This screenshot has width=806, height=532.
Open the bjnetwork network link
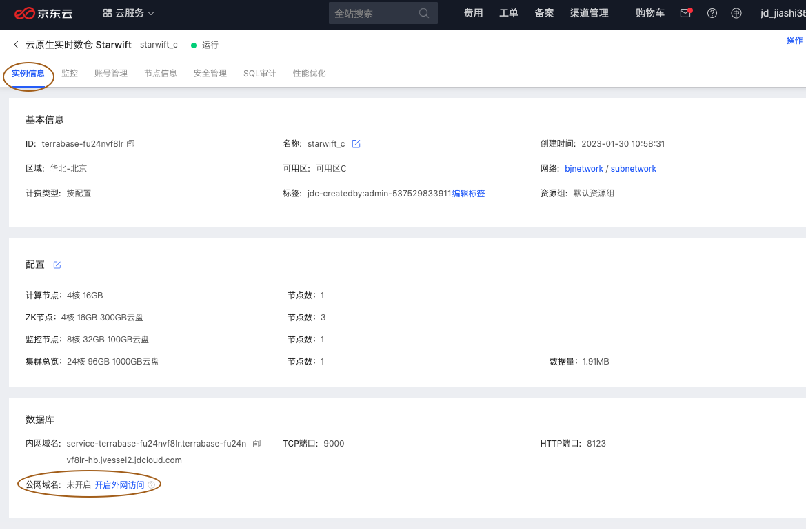(x=584, y=169)
